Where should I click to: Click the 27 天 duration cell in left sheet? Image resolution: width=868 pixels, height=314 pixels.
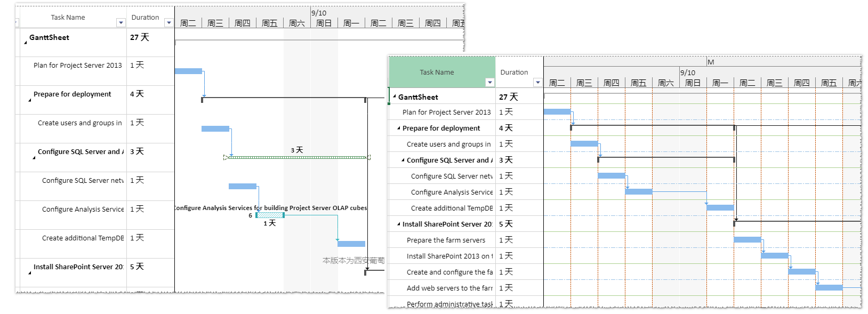[150, 42]
